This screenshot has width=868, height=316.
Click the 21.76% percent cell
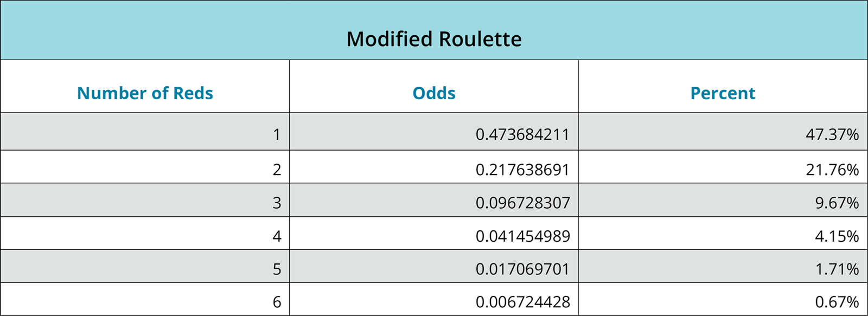pyautogui.click(x=832, y=170)
